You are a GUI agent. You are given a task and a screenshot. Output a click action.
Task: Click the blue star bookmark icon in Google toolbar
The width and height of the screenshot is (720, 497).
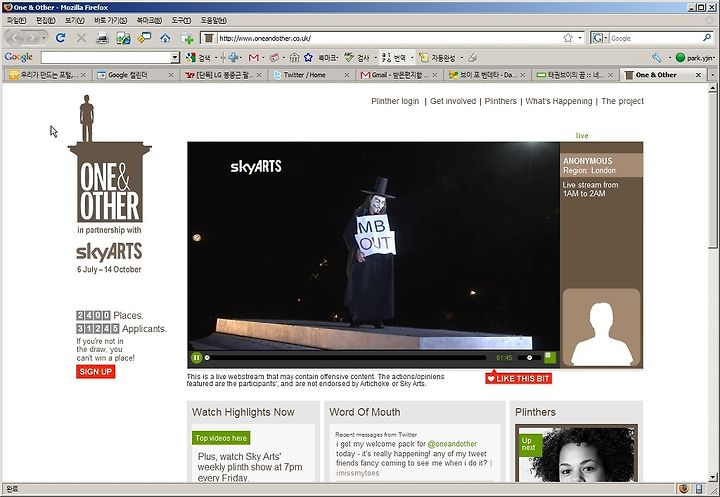coord(308,57)
